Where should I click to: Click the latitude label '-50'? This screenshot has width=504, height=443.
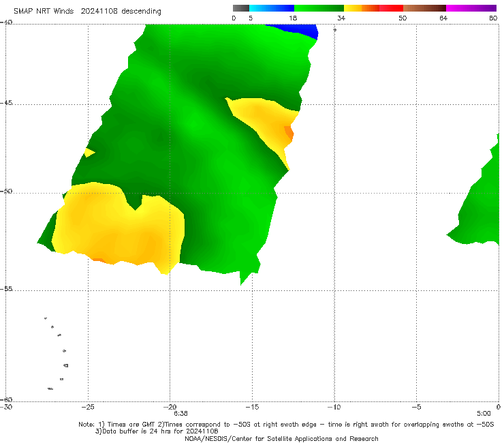pyautogui.click(x=6, y=191)
